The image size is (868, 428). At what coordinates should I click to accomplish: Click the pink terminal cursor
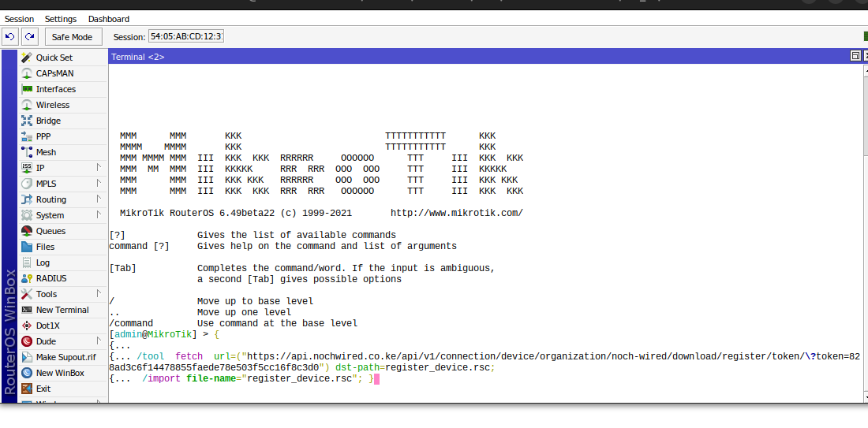[377, 379]
